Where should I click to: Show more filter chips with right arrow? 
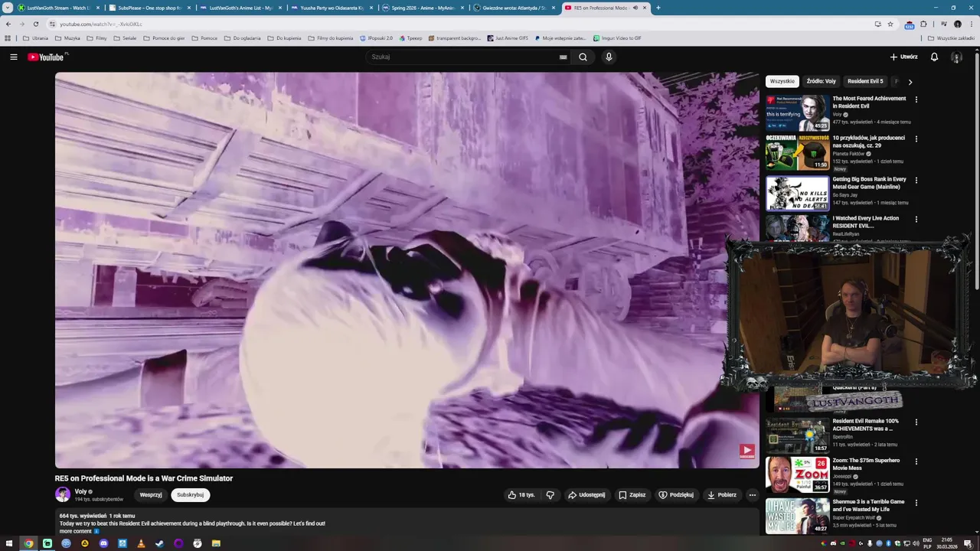pos(910,81)
